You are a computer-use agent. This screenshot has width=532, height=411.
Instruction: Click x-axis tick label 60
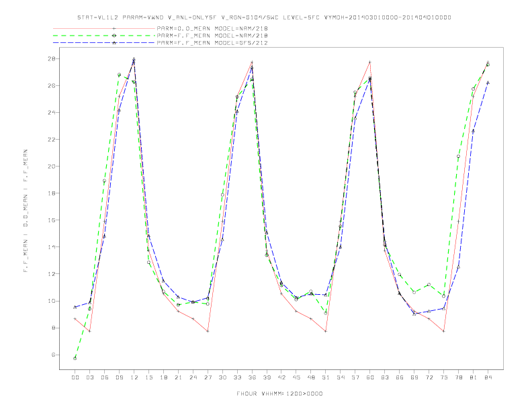[370, 377]
